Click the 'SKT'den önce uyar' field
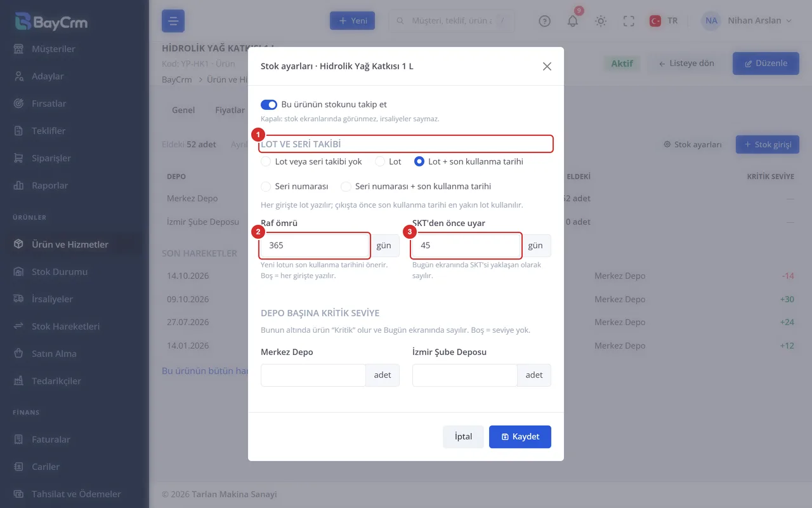The image size is (812, 508). click(x=466, y=245)
